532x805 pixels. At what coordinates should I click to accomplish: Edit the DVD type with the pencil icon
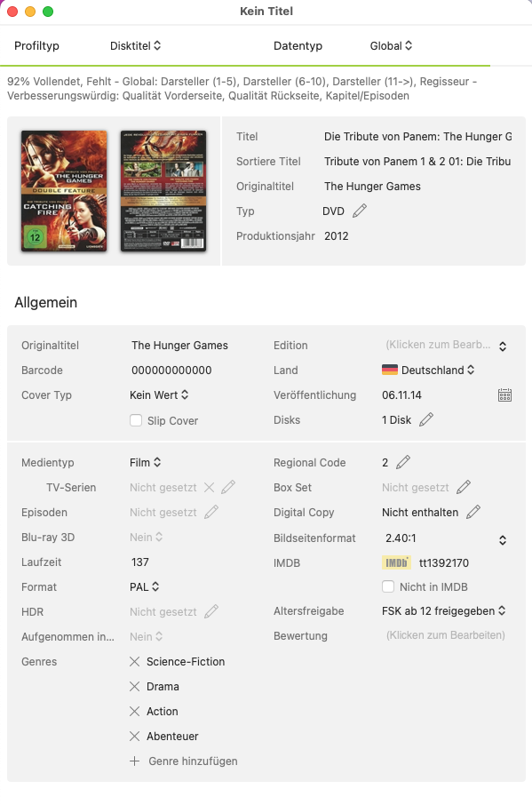[360, 211]
